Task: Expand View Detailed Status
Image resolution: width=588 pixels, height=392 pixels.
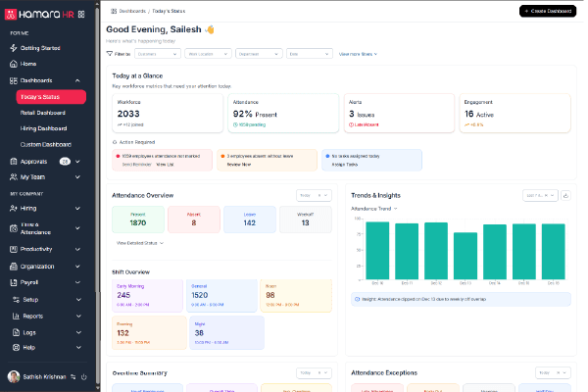Action: [x=140, y=243]
